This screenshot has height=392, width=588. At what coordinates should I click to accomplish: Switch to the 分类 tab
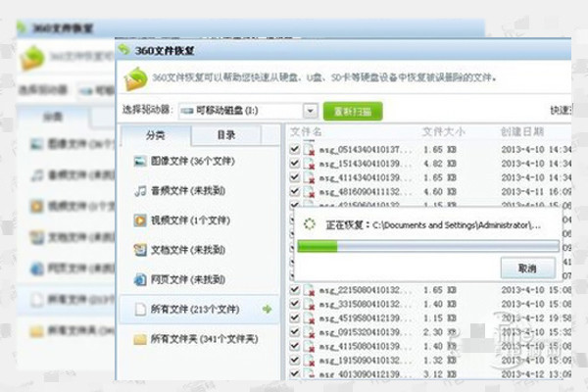tap(155, 135)
